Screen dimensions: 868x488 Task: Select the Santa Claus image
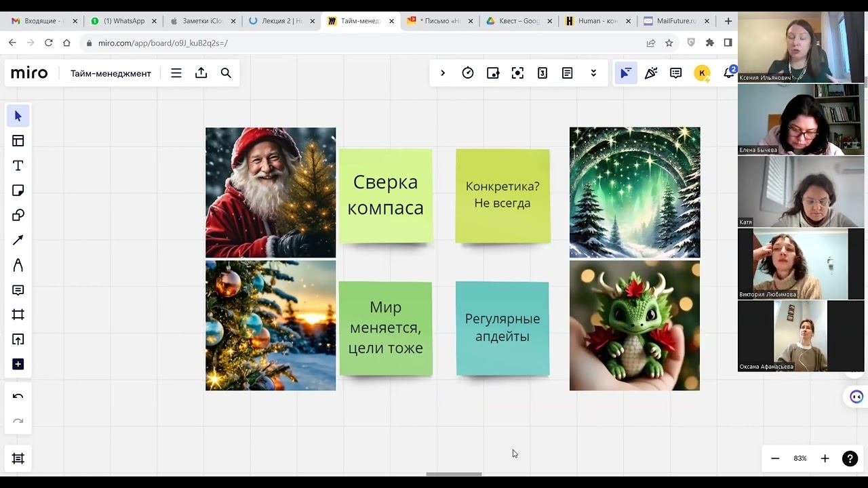pos(271,192)
